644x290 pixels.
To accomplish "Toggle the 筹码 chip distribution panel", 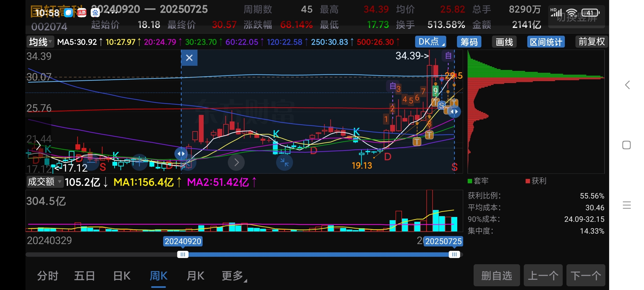I will (469, 42).
